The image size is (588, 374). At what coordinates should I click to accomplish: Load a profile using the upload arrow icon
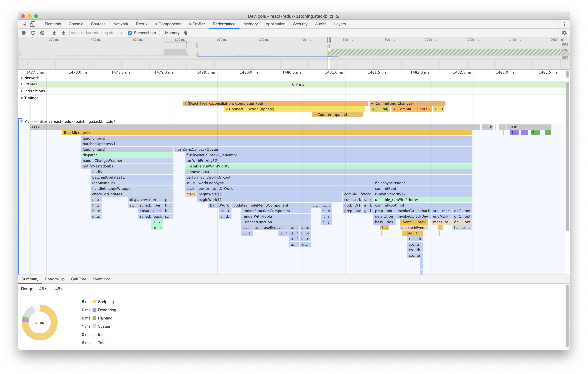point(54,33)
